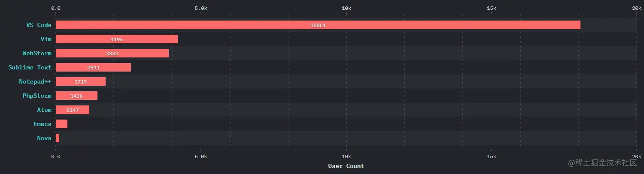
Task: Click the PhpStorm label
Action: pyautogui.click(x=37, y=96)
